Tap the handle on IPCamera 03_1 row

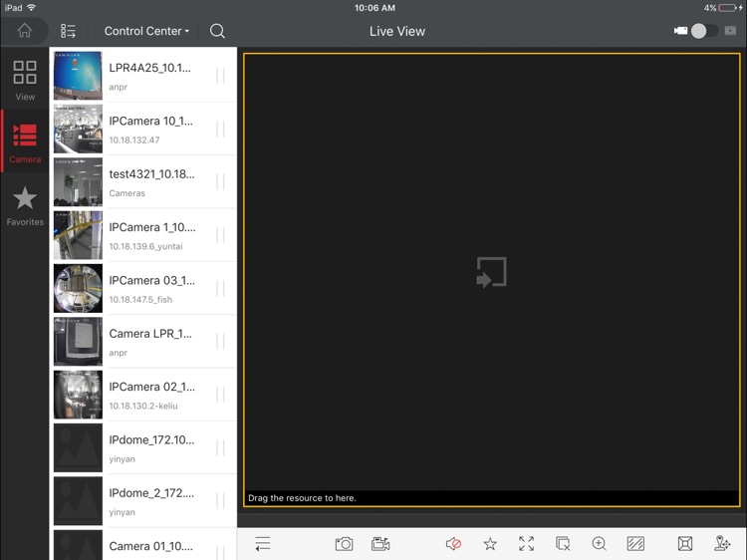point(220,288)
